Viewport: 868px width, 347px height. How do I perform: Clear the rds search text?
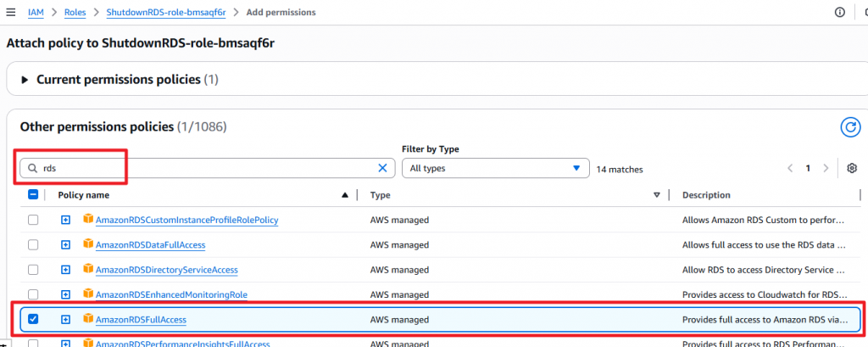click(382, 169)
